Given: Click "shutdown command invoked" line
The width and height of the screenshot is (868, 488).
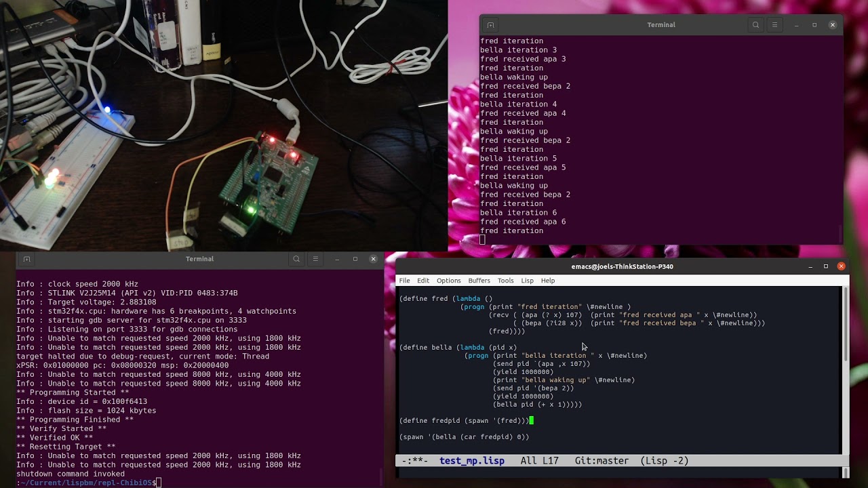Looking at the screenshot, I should [71, 474].
